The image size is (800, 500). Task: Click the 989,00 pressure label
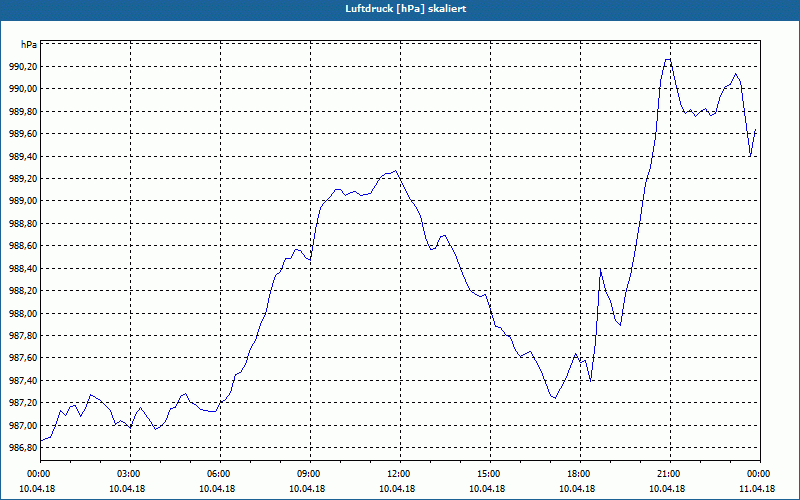(23, 202)
